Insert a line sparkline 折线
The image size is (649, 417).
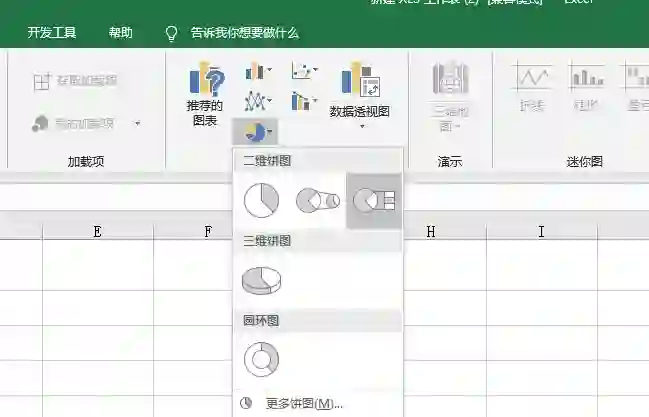pyautogui.click(x=532, y=88)
